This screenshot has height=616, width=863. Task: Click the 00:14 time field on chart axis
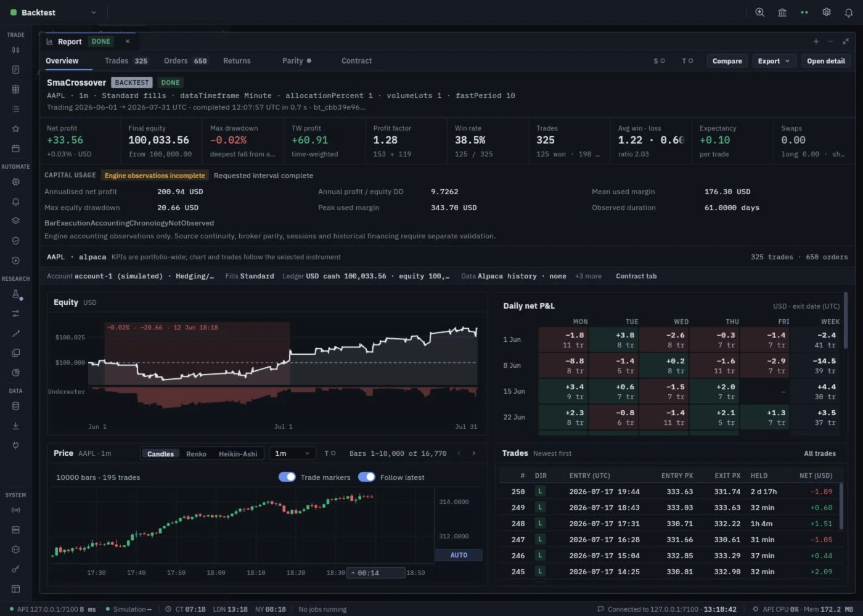pos(376,573)
